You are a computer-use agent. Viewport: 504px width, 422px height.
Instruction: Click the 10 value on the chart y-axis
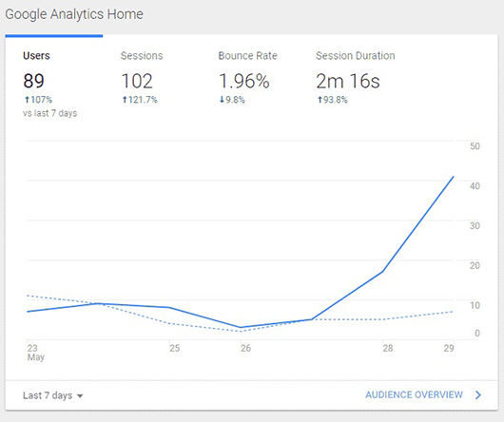[475, 305]
